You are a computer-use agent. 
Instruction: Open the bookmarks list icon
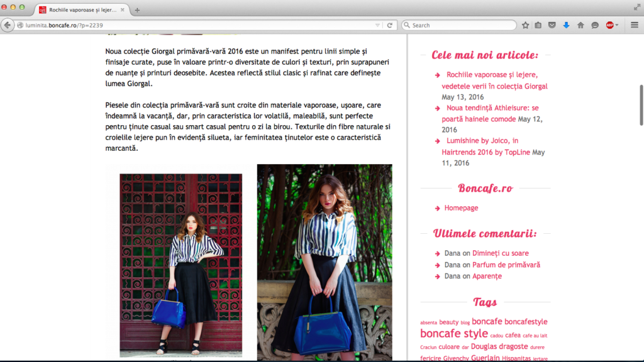[x=538, y=25]
